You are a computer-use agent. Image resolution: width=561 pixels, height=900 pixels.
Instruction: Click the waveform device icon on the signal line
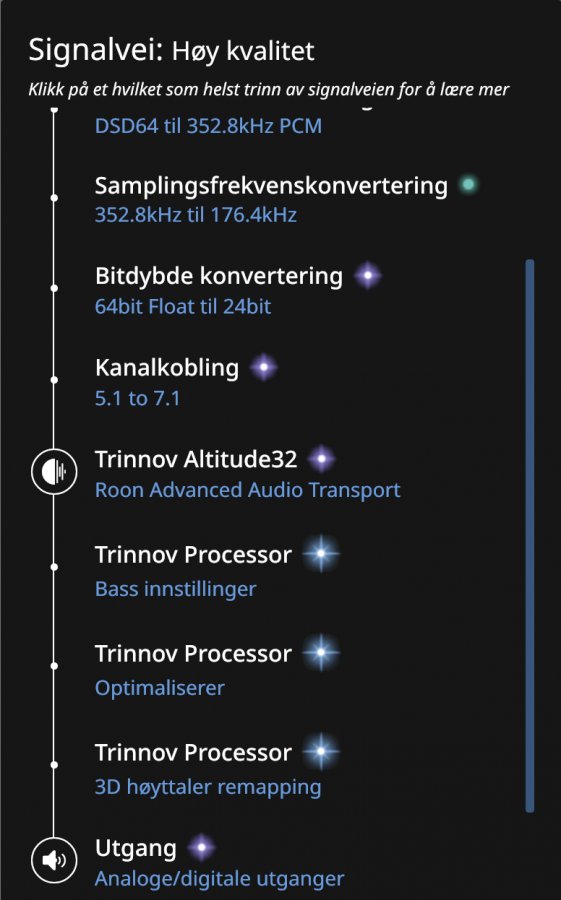point(54,472)
